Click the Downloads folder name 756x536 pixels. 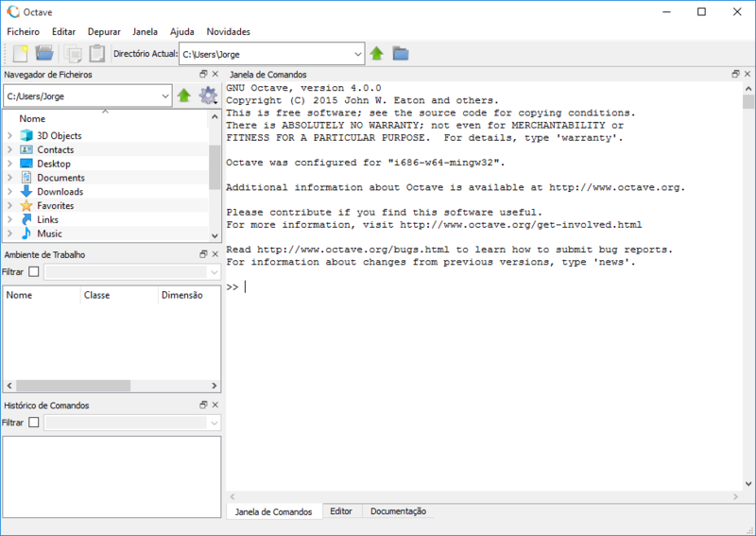point(60,192)
